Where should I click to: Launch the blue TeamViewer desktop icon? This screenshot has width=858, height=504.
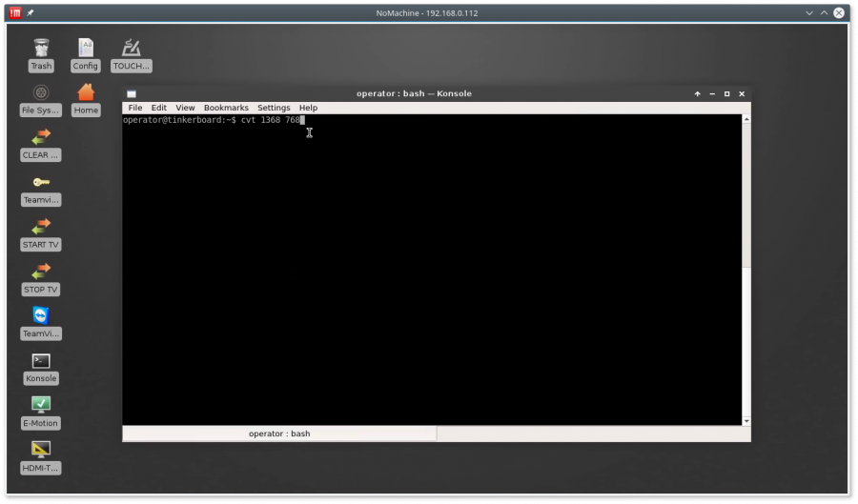click(41, 316)
